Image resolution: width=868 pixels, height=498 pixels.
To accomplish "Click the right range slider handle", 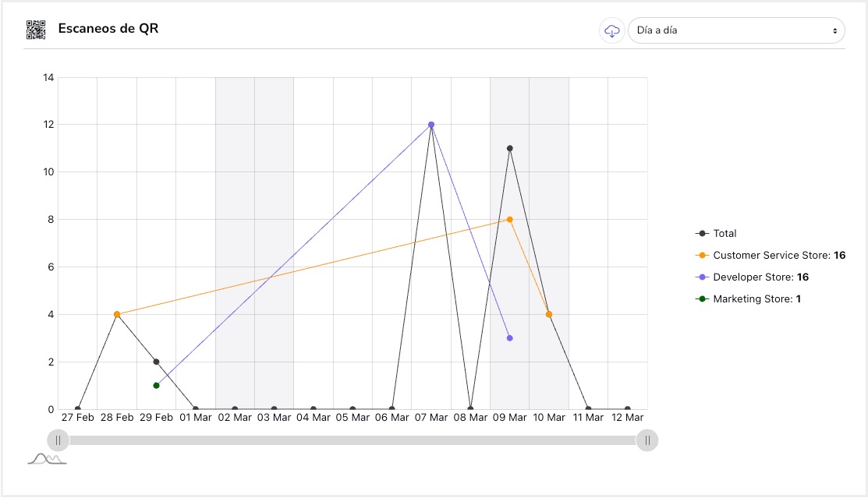I will (x=647, y=440).
